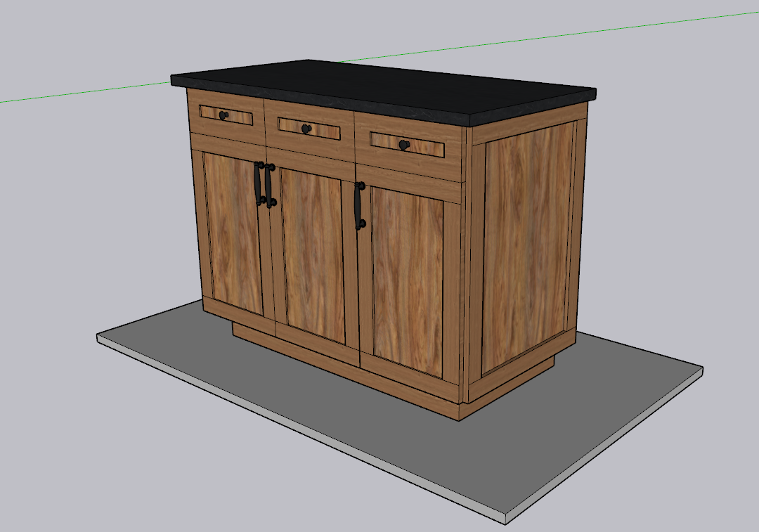The width and height of the screenshot is (759, 532).
Task: Click the right drawer's round knob
Action: (403, 145)
